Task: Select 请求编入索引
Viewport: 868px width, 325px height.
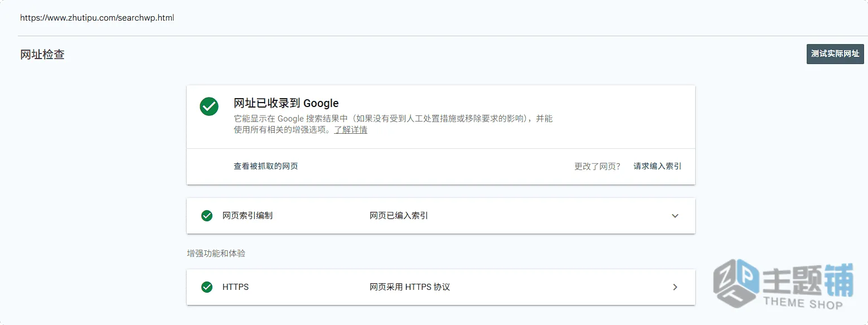Action: (657, 166)
